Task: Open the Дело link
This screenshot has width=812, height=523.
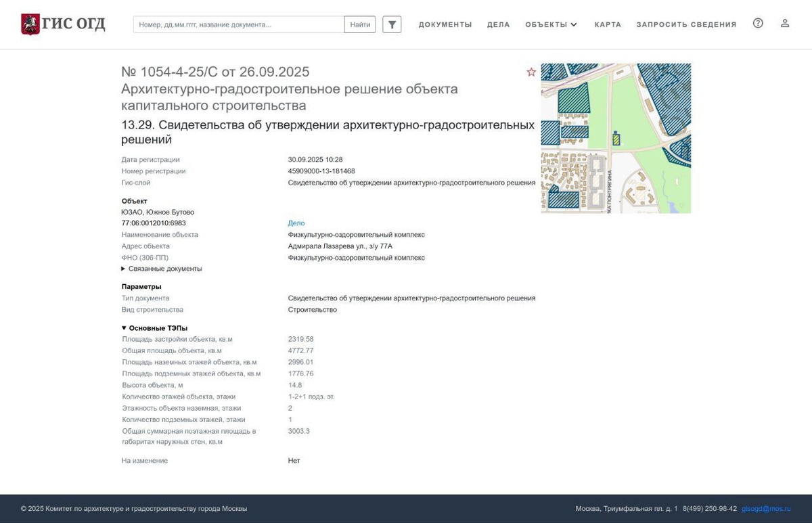Action: [296, 223]
